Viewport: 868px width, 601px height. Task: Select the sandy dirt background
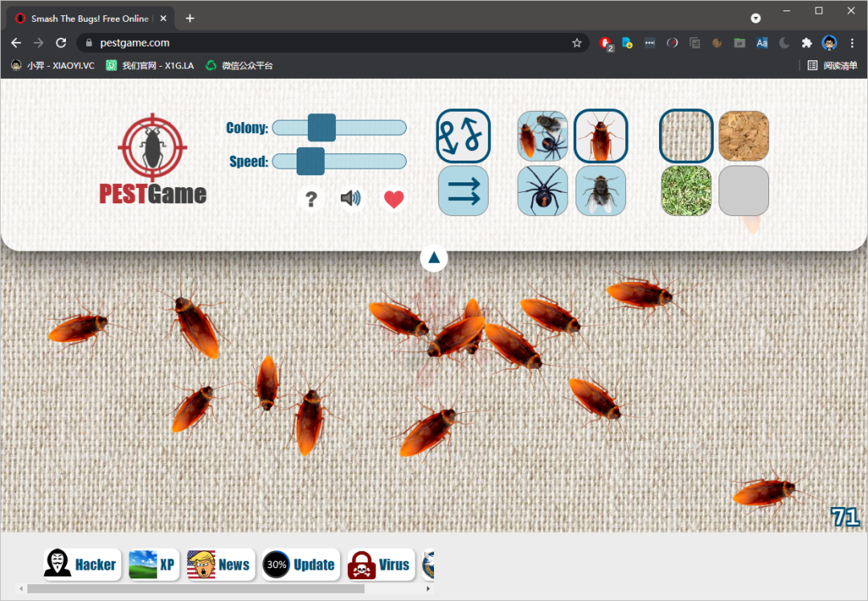tap(743, 136)
